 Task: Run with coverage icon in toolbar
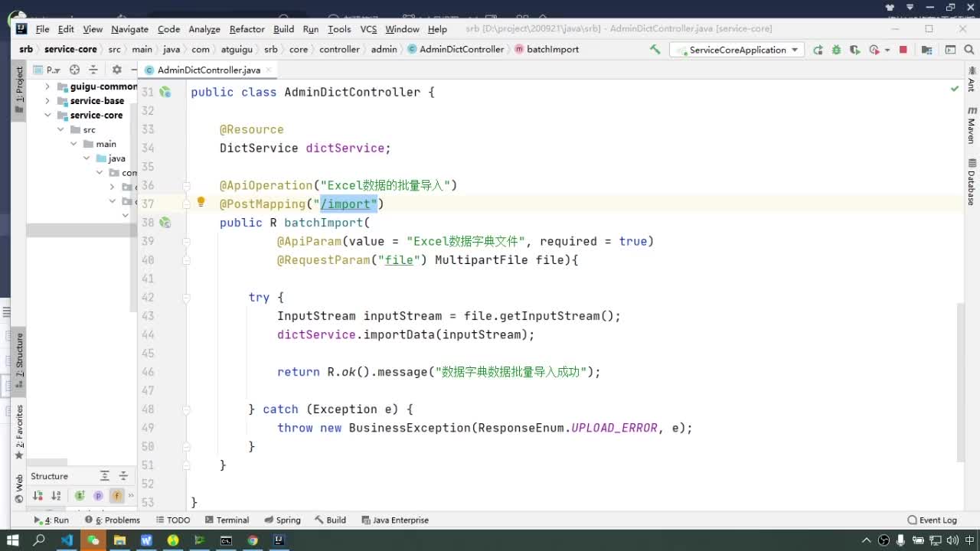tap(854, 50)
